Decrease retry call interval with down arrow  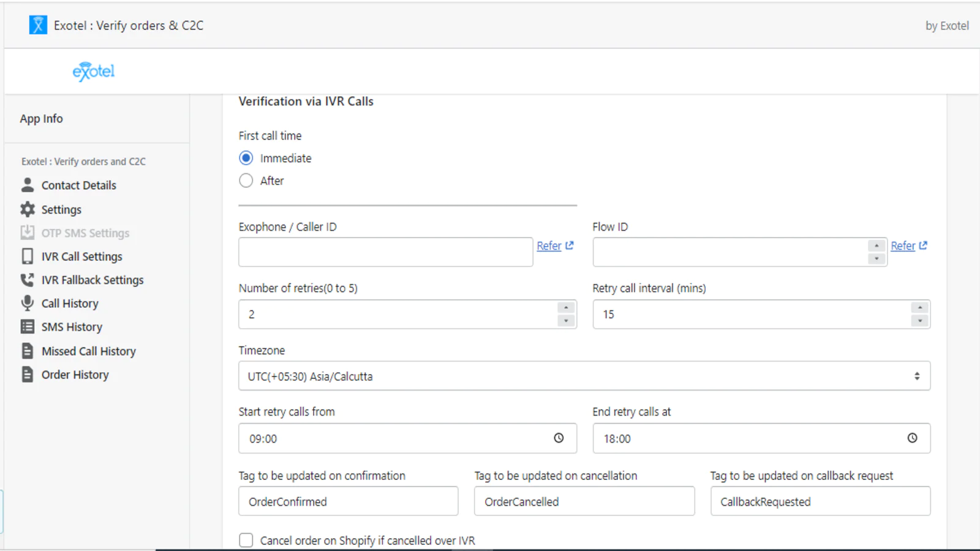[x=920, y=321]
